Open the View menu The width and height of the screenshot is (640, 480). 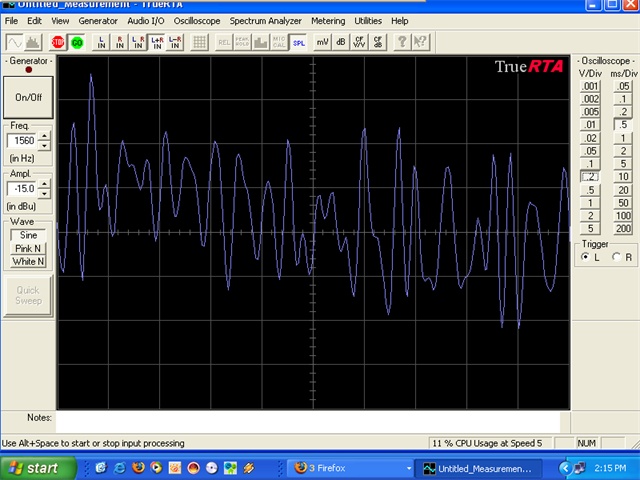point(60,21)
